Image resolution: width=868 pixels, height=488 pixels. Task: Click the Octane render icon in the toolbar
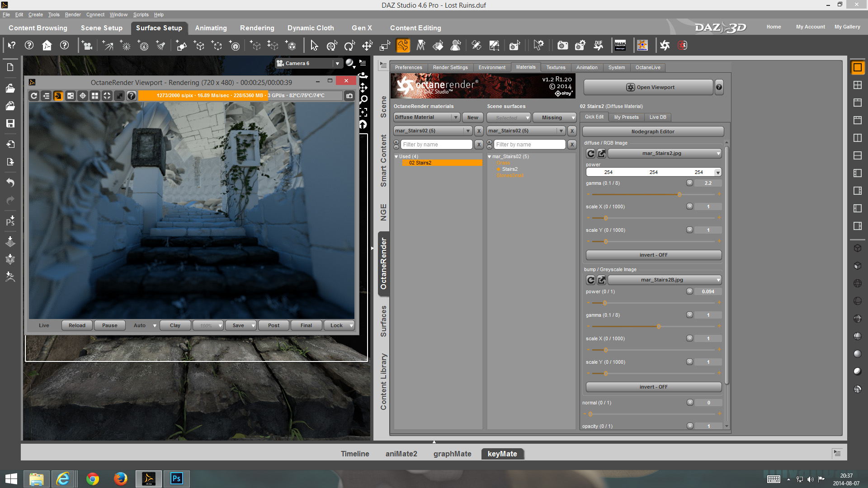point(665,45)
